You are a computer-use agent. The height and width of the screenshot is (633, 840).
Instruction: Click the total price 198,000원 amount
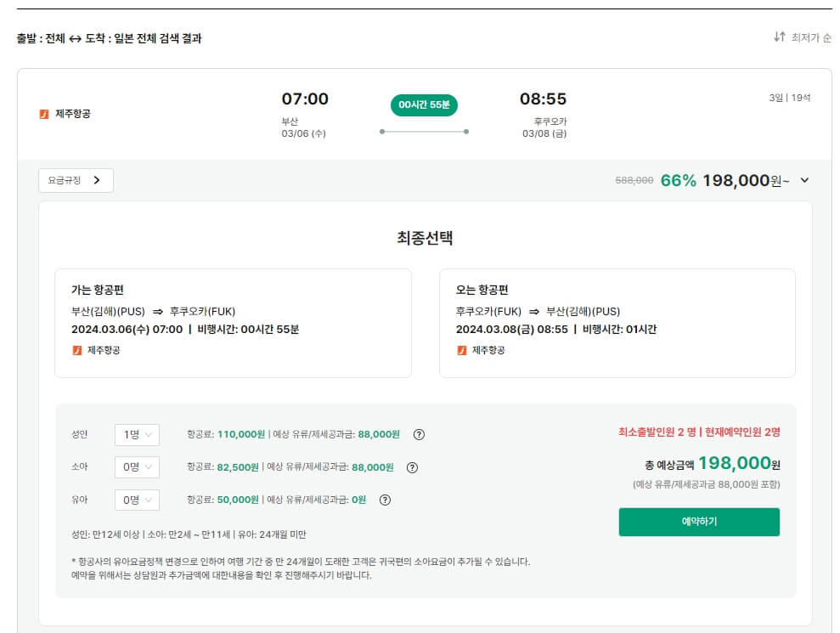(740, 464)
